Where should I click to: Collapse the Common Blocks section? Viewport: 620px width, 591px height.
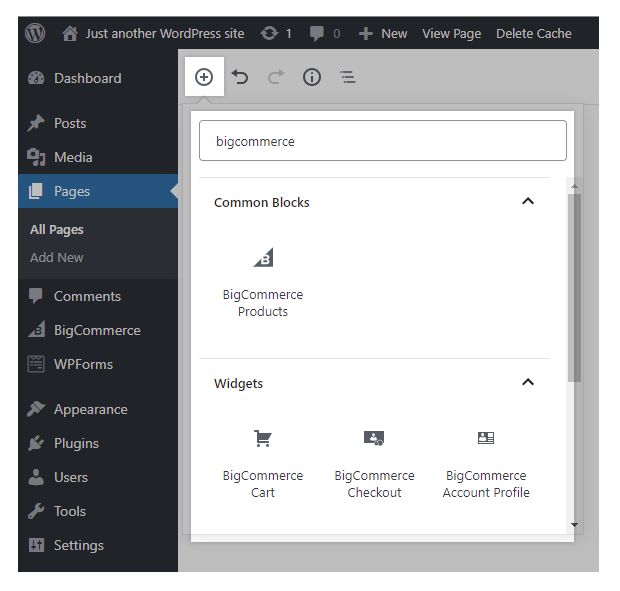[528, 201]
